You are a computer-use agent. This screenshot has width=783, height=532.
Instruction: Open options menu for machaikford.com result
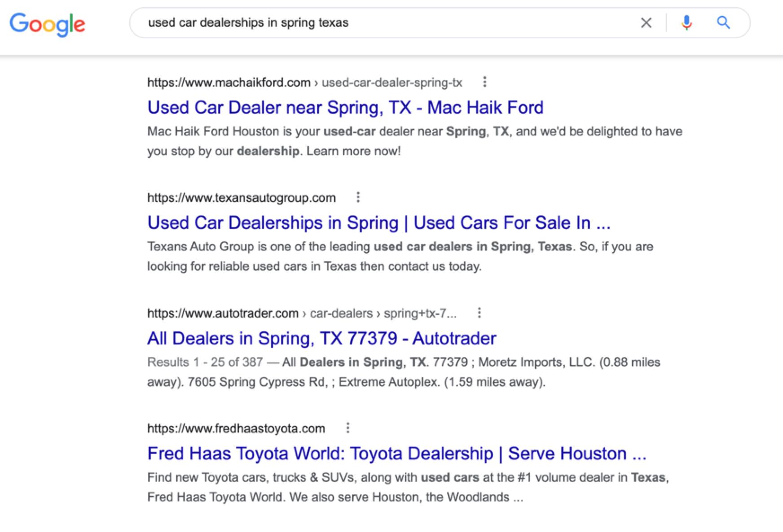tap(484, 82)
